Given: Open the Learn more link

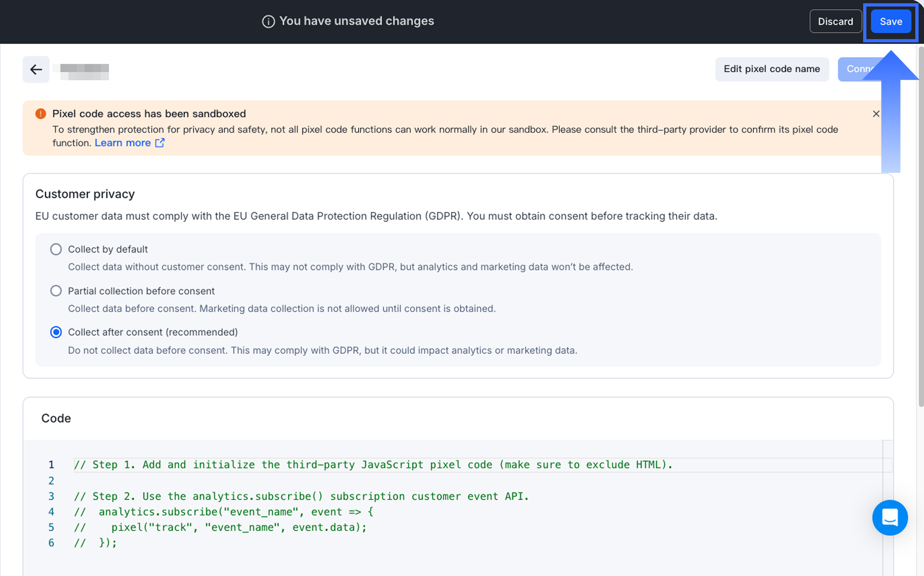Looking at the screenshot, I should click(x=123, y=143).
